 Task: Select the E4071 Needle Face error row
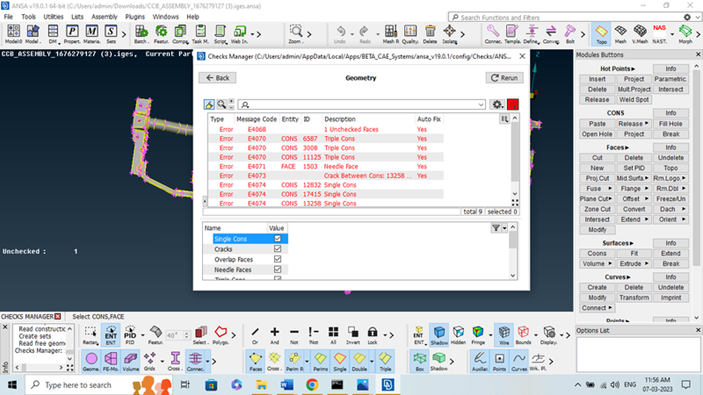325,166
